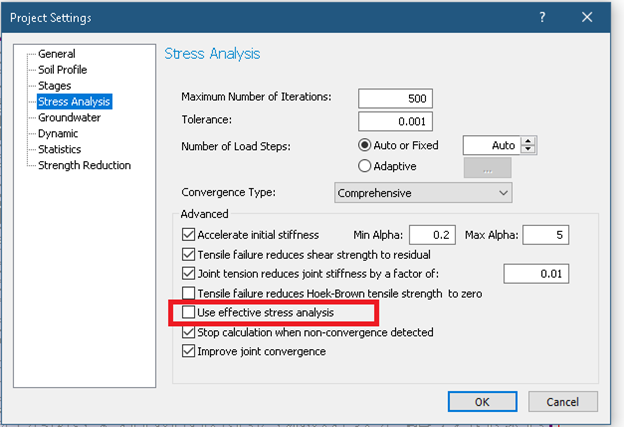Click the help question mark icon
This screenshot has height=427, width=624.
(542, 17)
